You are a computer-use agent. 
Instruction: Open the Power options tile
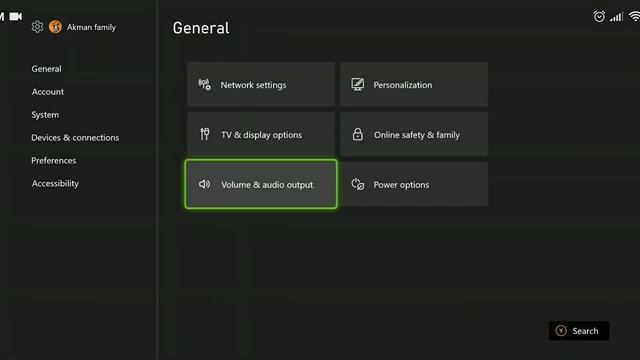click(x=414, y=184)
